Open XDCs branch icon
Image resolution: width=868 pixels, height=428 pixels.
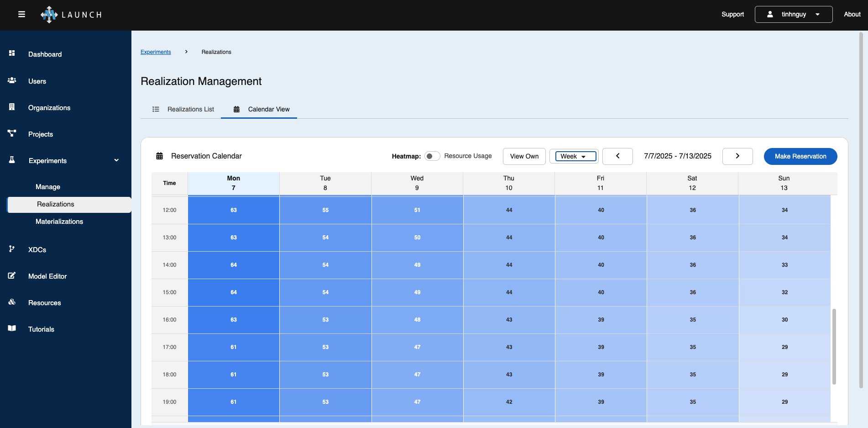(x=12, y=249)
